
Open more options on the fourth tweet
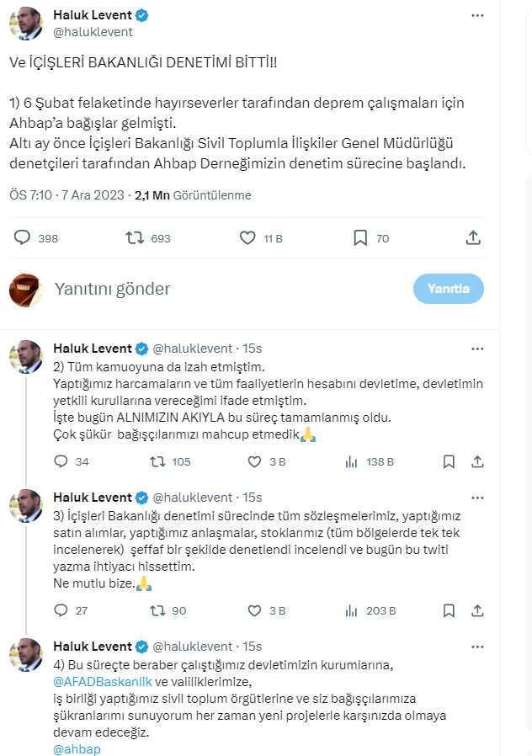(x=477, y=646)
